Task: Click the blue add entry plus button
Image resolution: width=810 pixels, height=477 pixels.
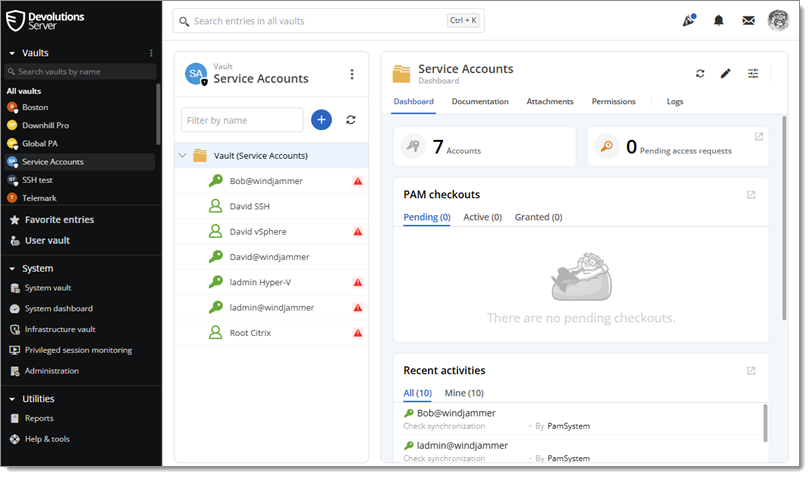Action: pyautogui.click(x=321, y=120)
